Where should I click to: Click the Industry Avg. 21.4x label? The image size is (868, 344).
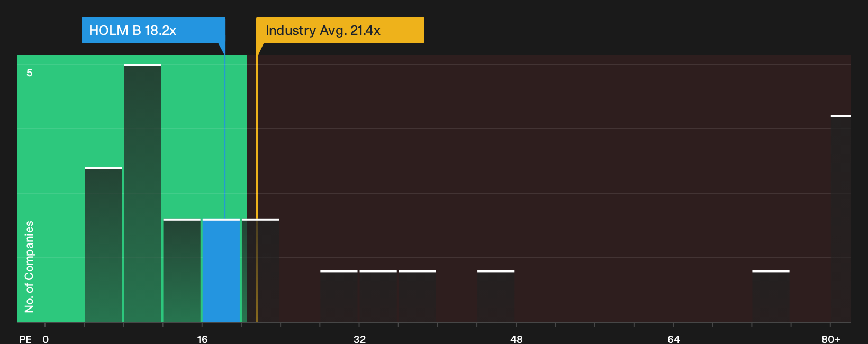(x=340, y=30)
